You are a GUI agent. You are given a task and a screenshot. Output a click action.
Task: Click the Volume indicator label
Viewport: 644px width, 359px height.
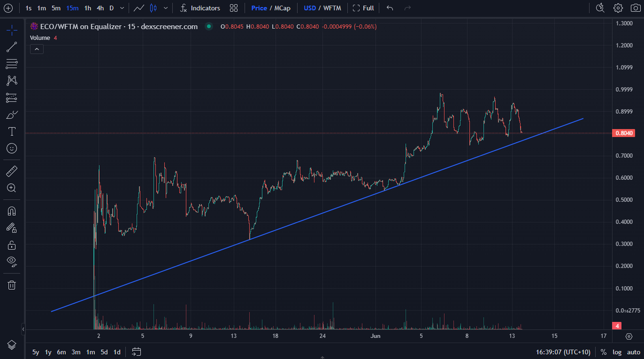point(40,38)
